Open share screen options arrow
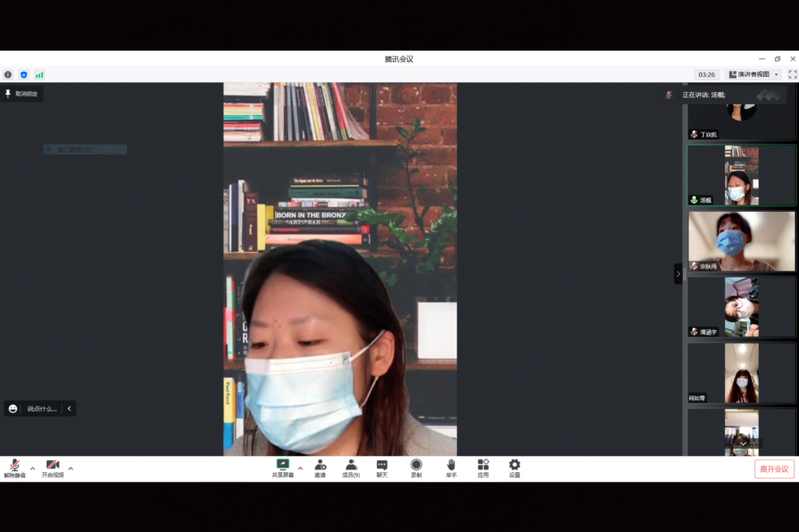 [x=300, y=469]
